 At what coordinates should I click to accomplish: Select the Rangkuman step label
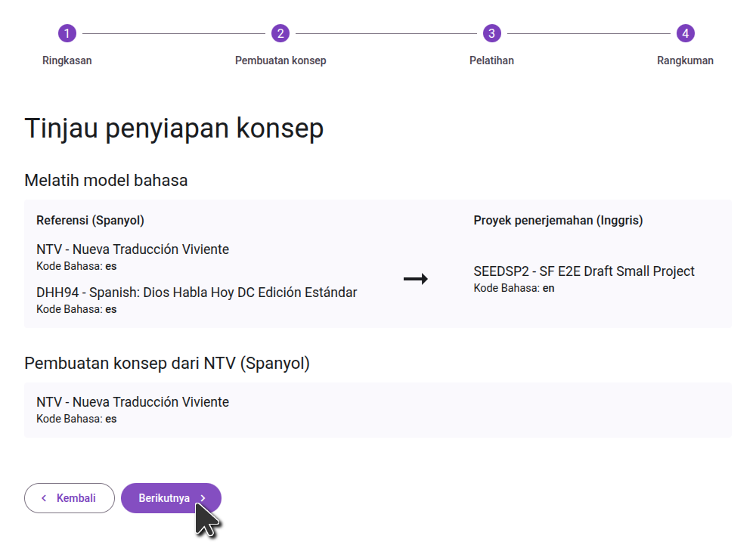(x=685, y=60)
